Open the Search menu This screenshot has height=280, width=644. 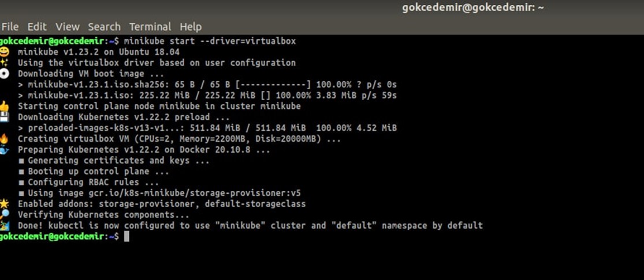pos(105,27)
